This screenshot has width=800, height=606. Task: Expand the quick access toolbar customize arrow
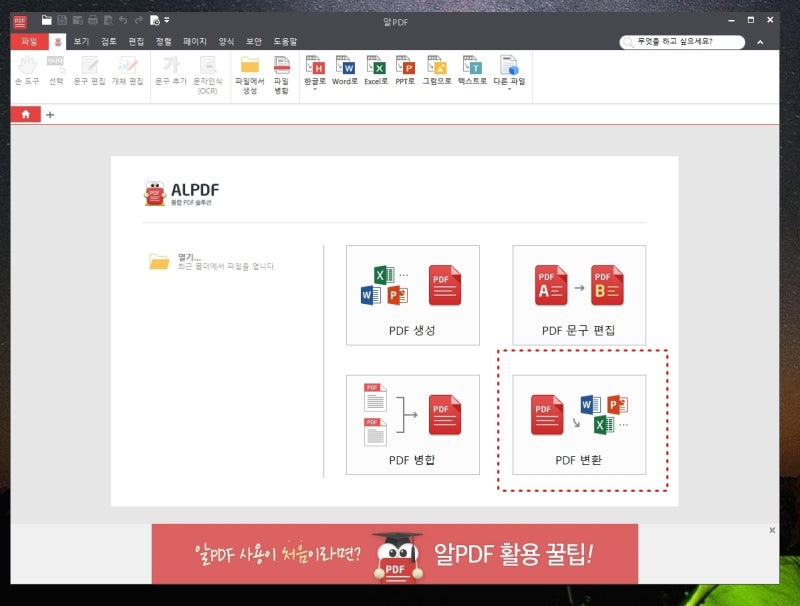(167, 20)
